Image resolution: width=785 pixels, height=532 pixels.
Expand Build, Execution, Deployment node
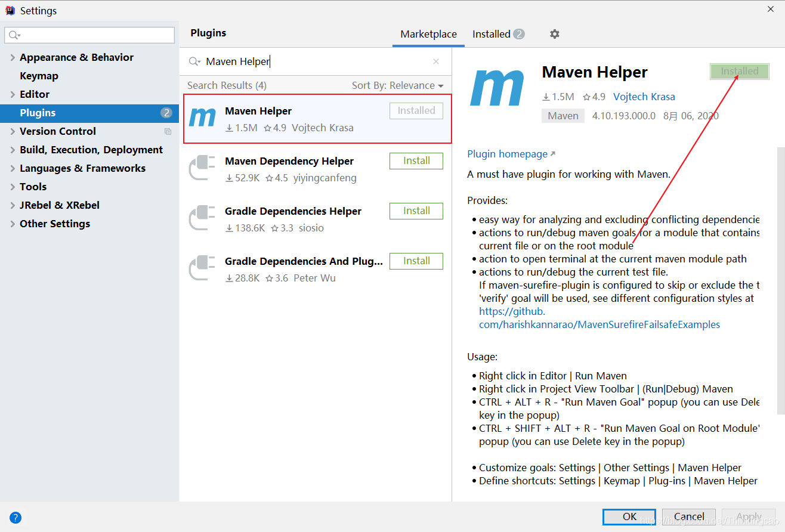point(13,150)
